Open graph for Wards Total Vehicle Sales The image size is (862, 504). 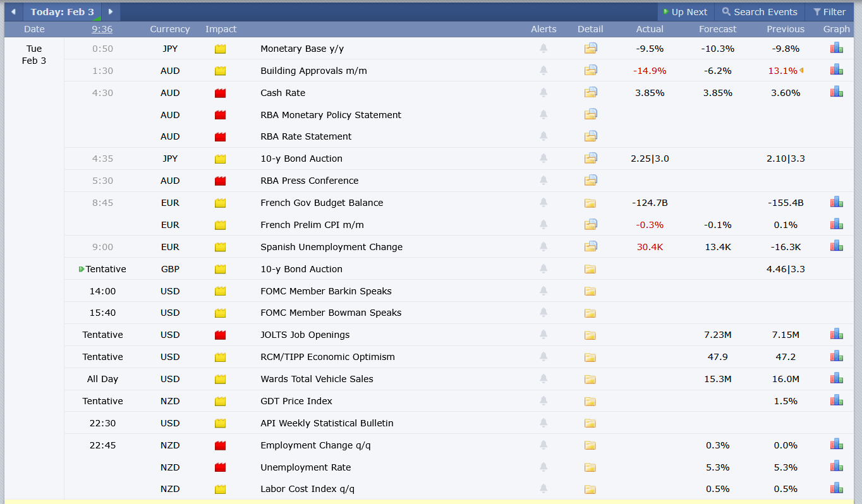click(836, 379)
